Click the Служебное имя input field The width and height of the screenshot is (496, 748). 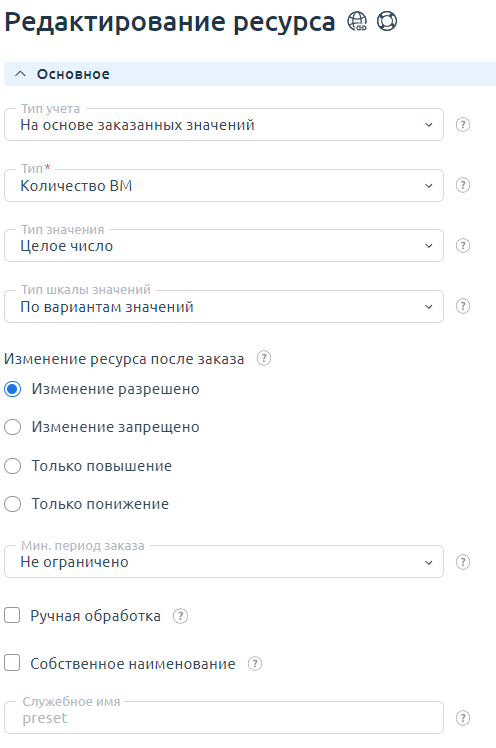click(x=224, y=717)
